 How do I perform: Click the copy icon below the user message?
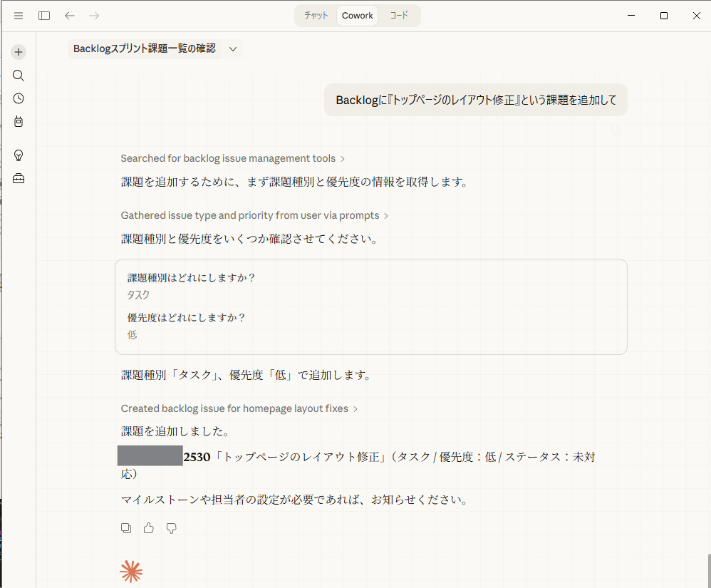pyautogui.click(x=616, y=130)
